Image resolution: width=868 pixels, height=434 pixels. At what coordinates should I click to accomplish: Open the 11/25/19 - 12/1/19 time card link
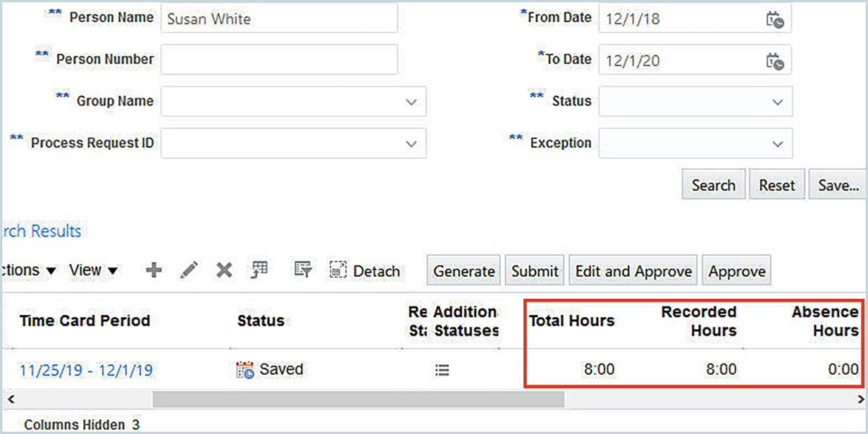click(85, 371)
